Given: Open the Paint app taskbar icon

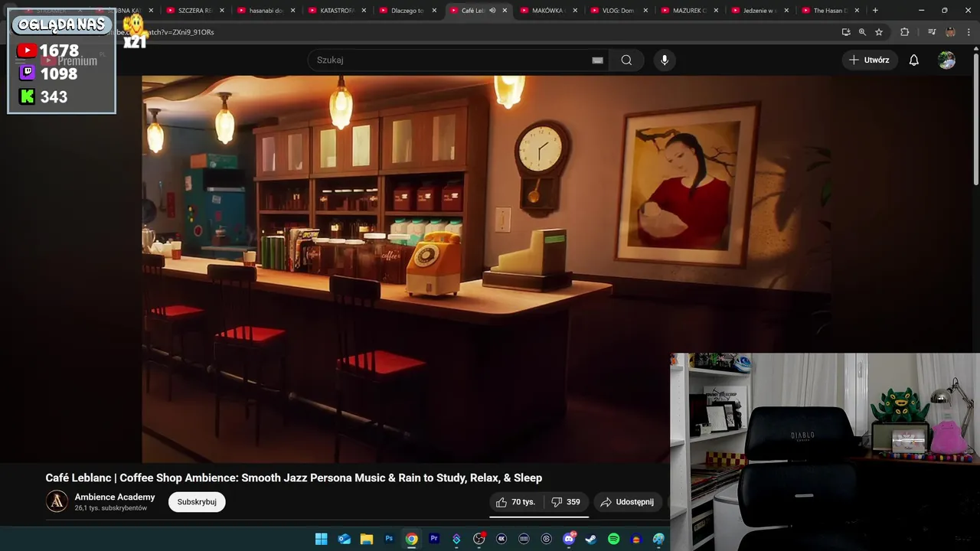Looking at the screenshot, I should tap(658, 539).
